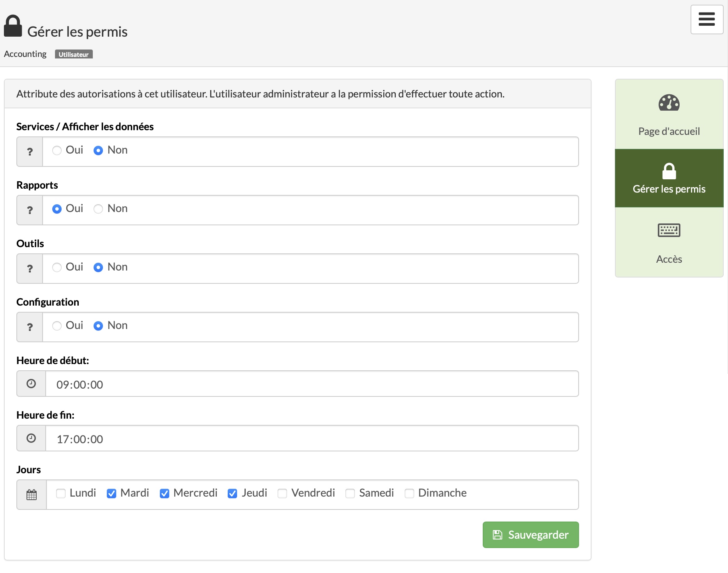728x573 pixels.
Task: Click the calendar icon for Jours
Action: 32,495
